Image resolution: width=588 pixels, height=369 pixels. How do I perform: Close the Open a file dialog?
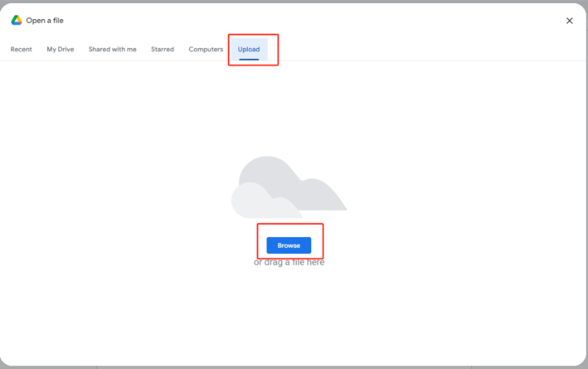pyautogui.click(x=570, y=21)
